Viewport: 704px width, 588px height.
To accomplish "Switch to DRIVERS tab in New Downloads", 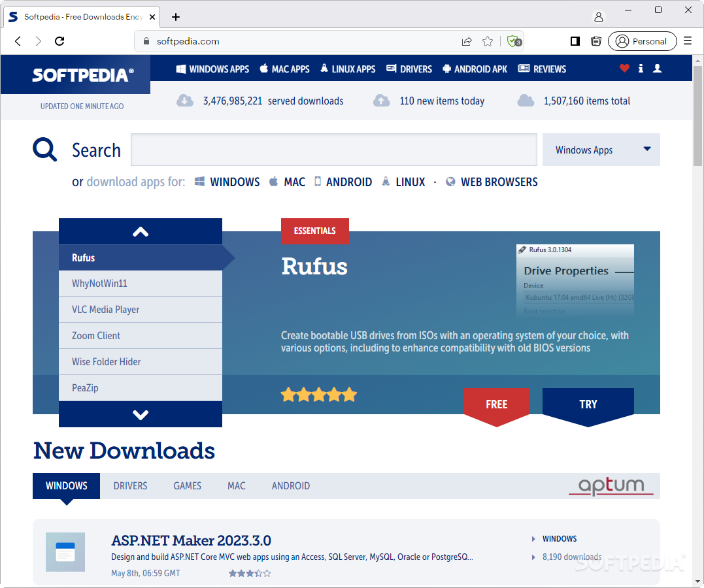I will click(130, 486).
